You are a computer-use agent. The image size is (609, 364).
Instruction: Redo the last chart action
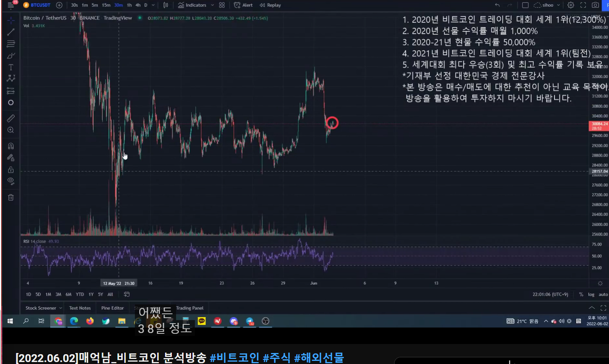point(510,5)
